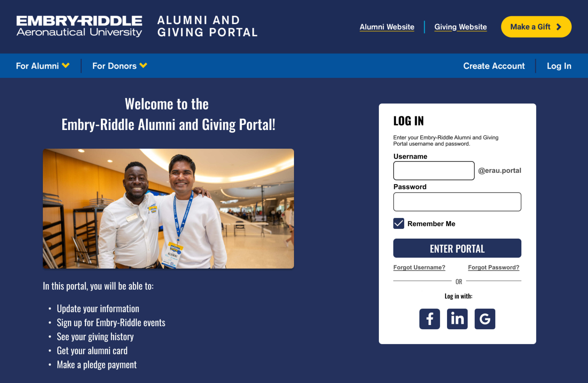Select Log In in the navigation bar
The image size is (588, 383).
tap(559, 66)
